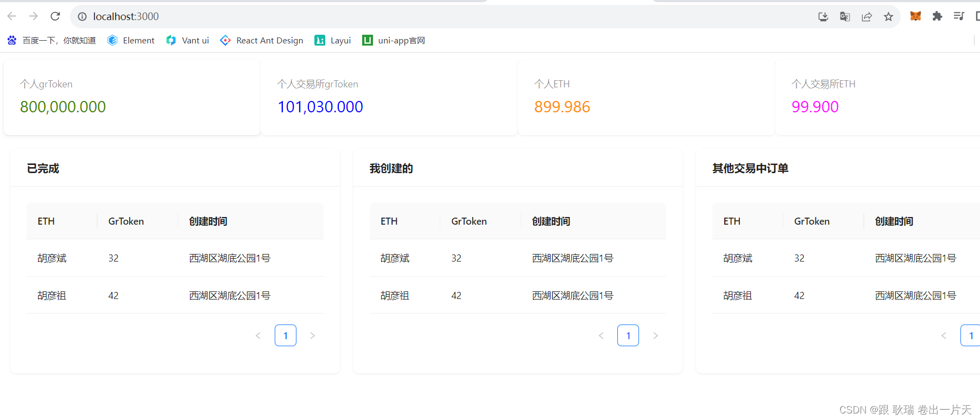Select 胡彦斌 cell in 我创建的 table
The image size is (980, 420).
tap(395, 258)
